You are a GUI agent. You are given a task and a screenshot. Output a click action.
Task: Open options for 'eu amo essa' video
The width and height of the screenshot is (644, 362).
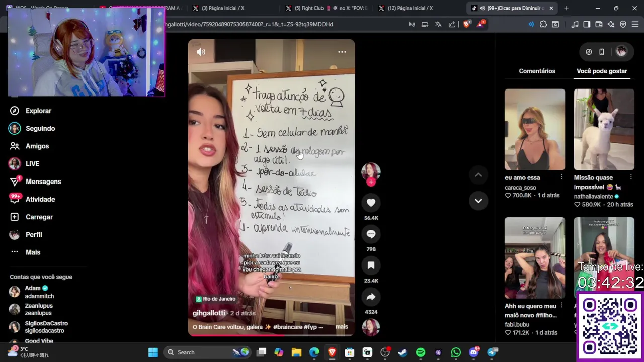coord(561,177)
